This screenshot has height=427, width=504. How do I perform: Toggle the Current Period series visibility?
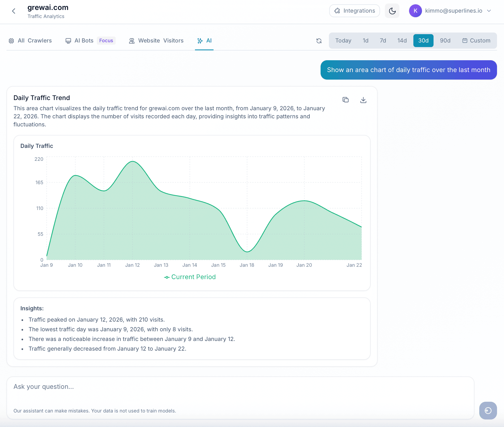pyautogui.click(x=190, y=277)
